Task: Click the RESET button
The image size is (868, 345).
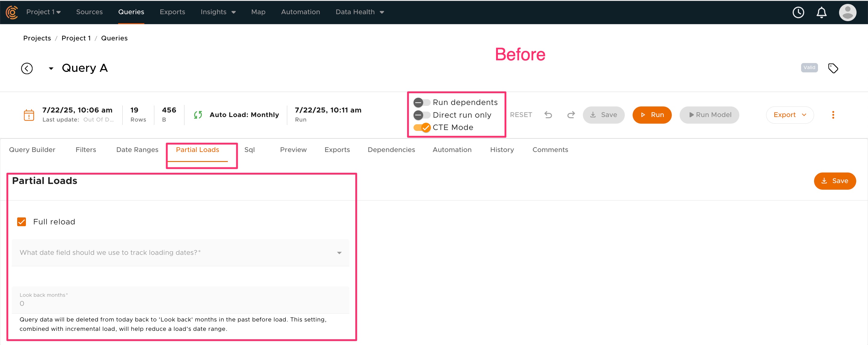Action: (520, 115)
